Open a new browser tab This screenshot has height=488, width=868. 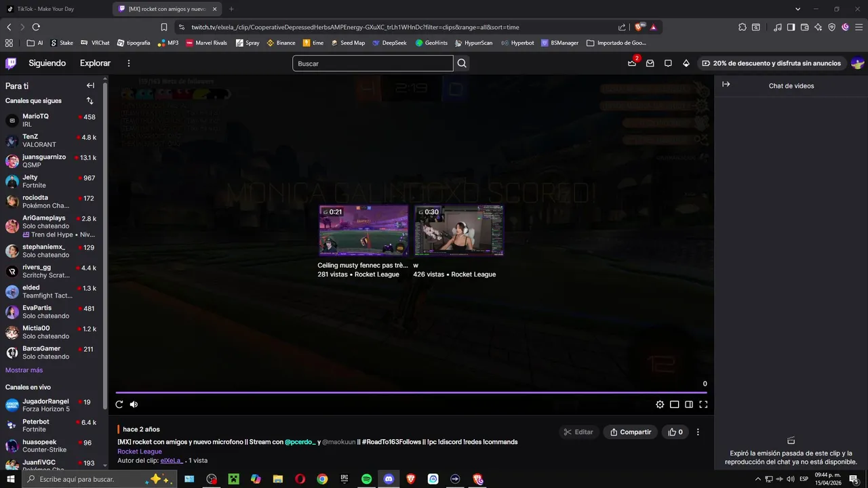(x=231, y=9)
